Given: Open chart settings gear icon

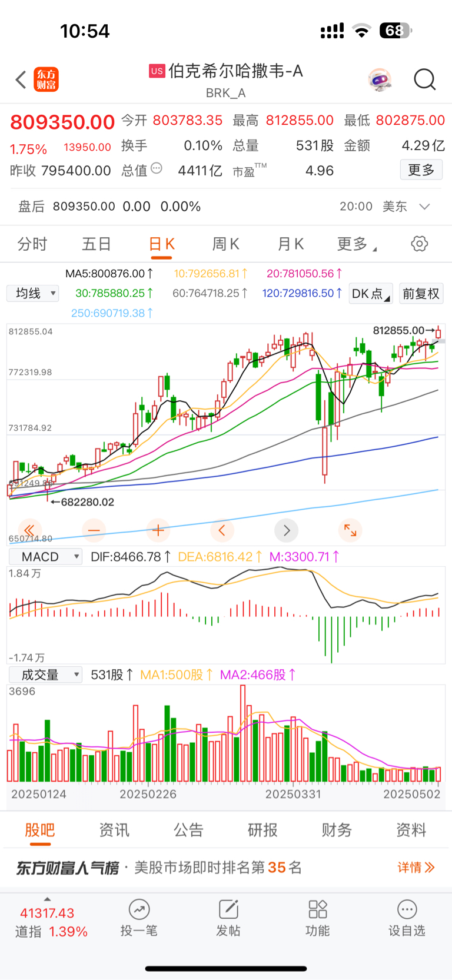Looking at the screenshot, I should [x=419, y=244].
